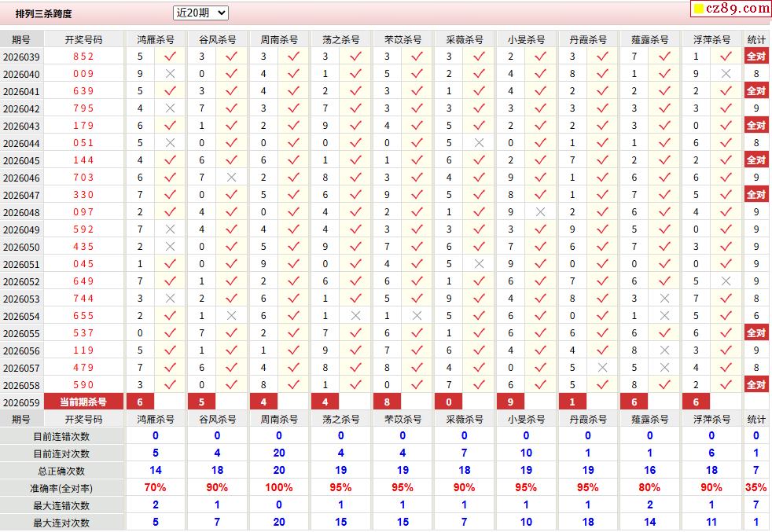Click 总正确次数 value 14 for 鸿雁杀号

point(155,471)
